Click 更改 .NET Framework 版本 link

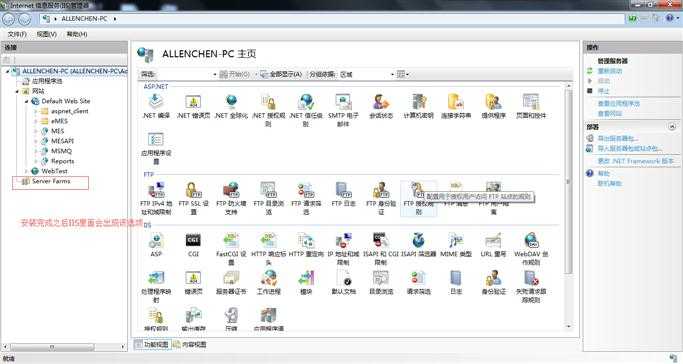pos(636,161)
